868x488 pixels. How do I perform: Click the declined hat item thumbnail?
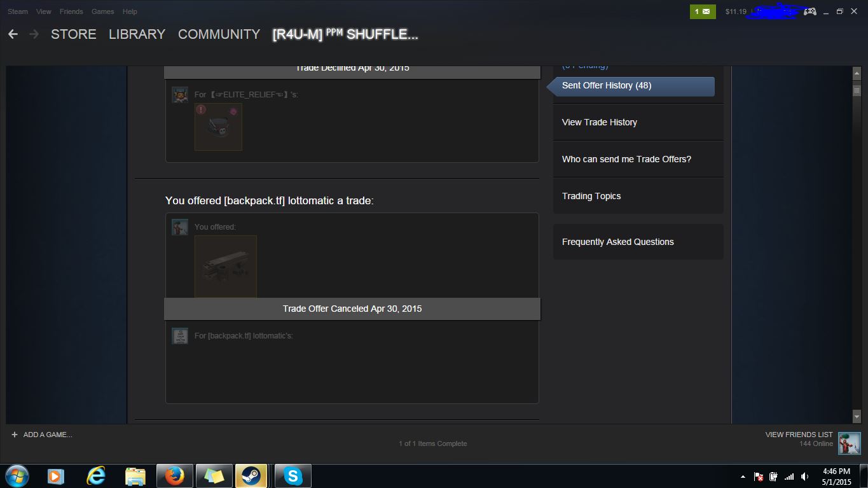(x=218, y=127)
